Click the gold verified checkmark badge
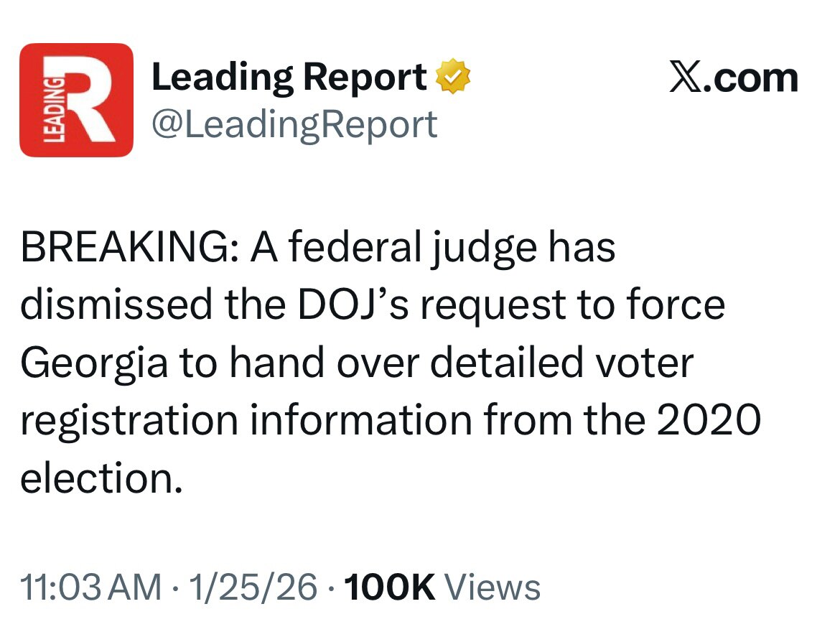Screen dimensions: 840x632 [x=454, y=78]
